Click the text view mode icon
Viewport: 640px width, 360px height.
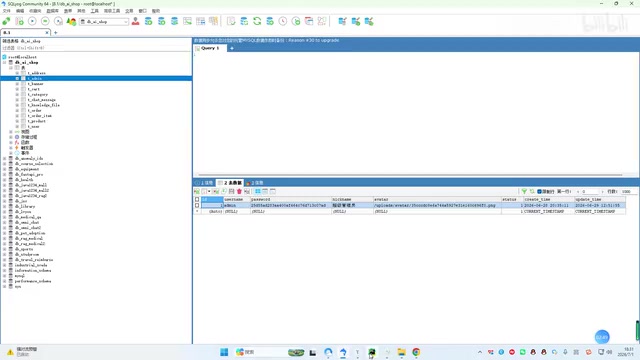273,191
